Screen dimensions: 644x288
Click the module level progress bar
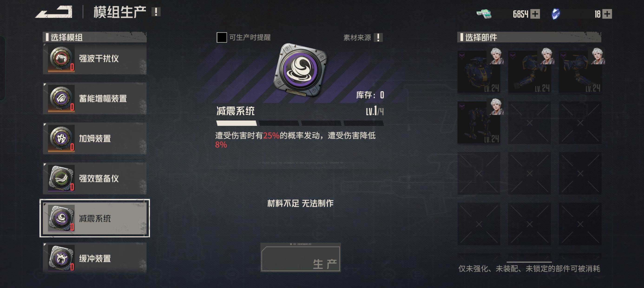(x=300, y=123)
